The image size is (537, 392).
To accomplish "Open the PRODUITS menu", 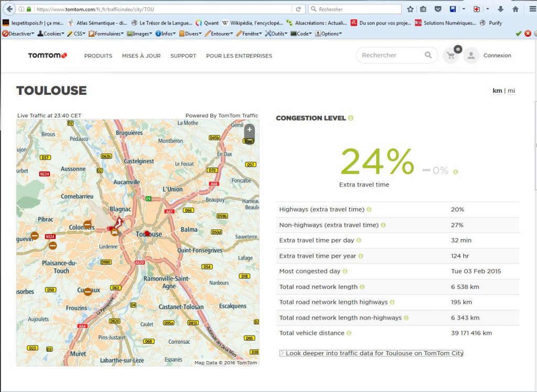I will coord(98,56).
